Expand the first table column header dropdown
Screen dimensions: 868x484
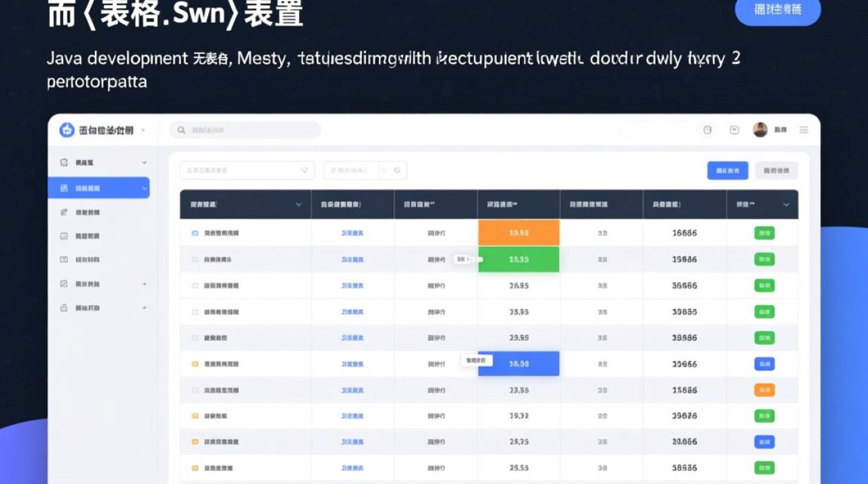(298, 204)
